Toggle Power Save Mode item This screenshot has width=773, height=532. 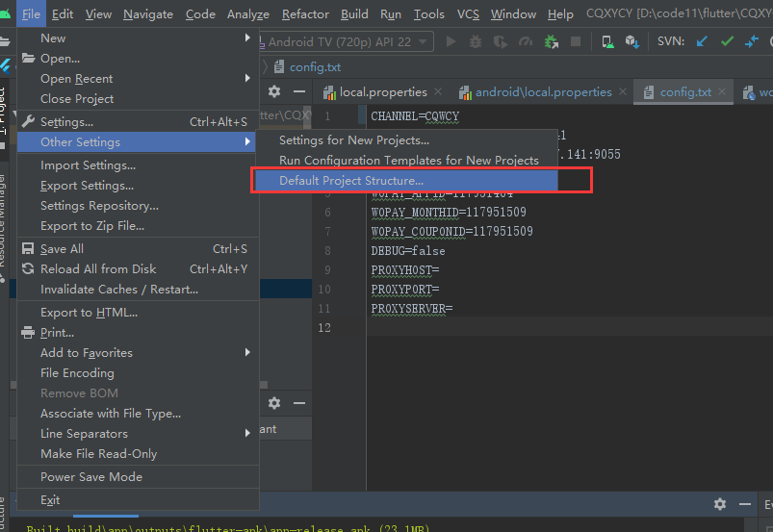tap(138, 477)
